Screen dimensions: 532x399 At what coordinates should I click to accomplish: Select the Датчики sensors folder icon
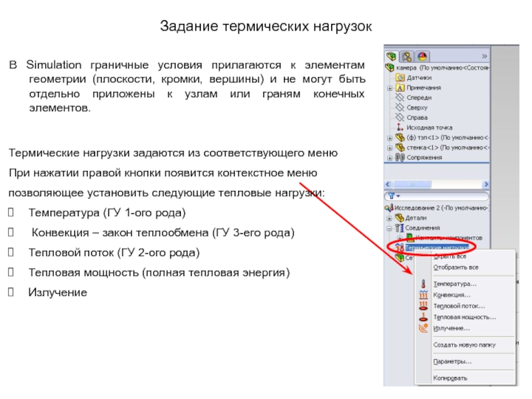(x=400, y=78)
